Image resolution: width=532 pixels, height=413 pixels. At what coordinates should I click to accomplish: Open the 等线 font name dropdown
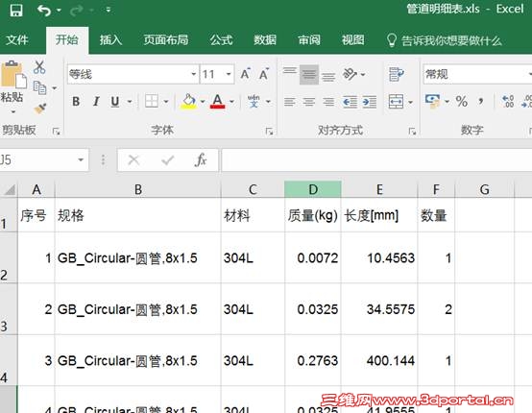pyautogui.click(x=193, y=74)
